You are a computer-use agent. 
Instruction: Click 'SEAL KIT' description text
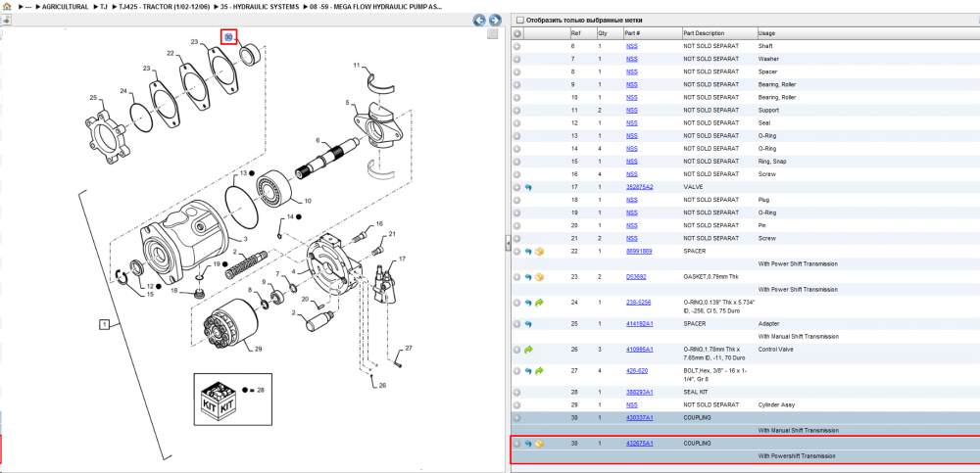(695, 393)
